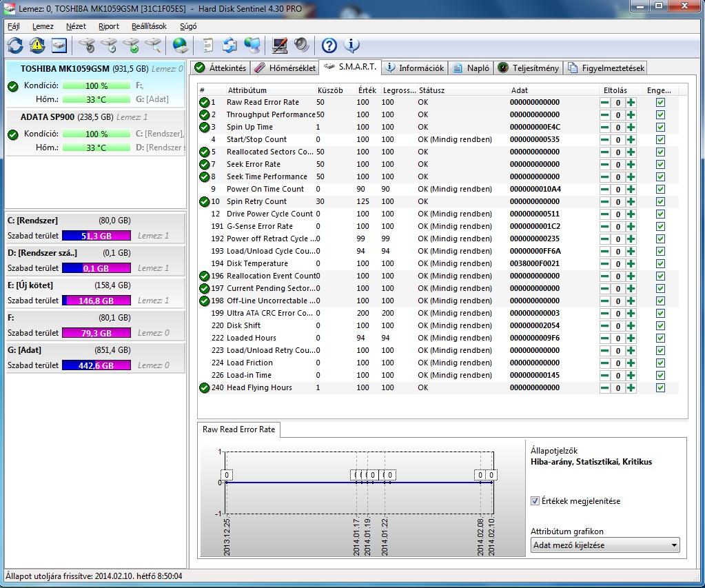Screen dimensions: 705x588
Task: Open the Lemez menu
Action: [43, 26]
